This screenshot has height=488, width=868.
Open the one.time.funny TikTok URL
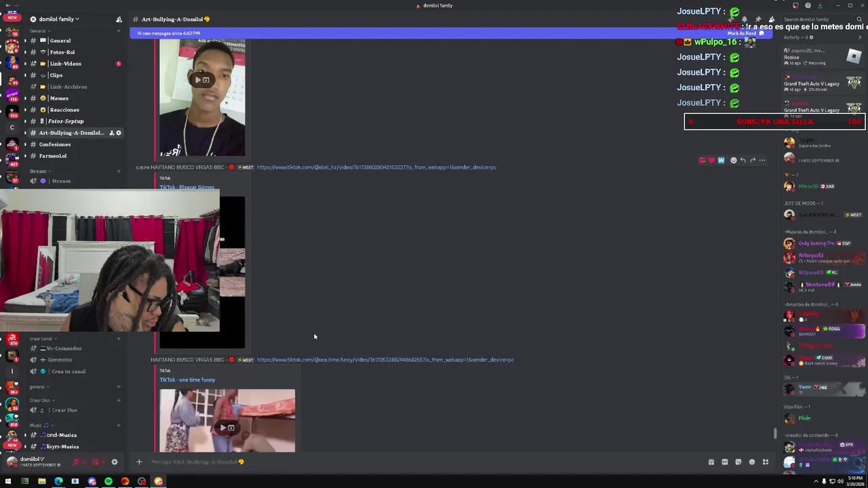385,360
